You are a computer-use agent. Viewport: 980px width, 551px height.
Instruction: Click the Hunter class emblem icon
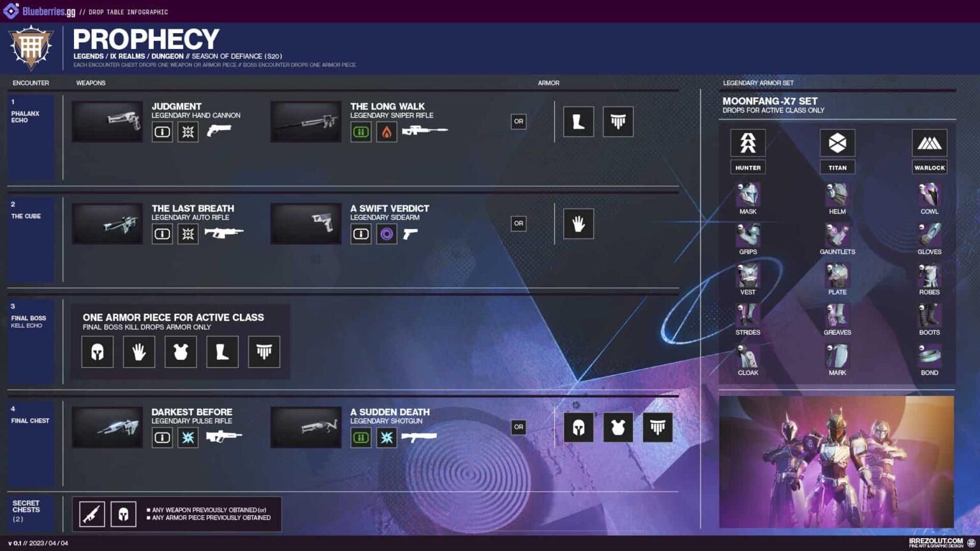pyautogui.click(x=748, y=143)
